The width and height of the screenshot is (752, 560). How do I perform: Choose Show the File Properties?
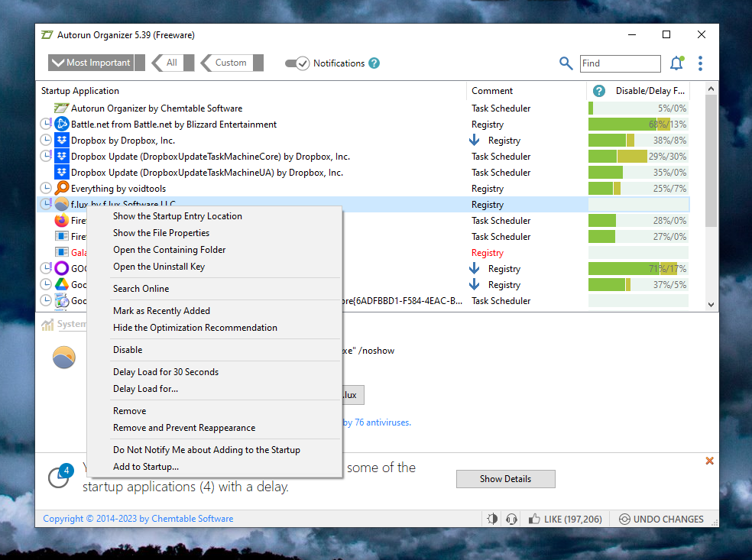click(161, 233)
